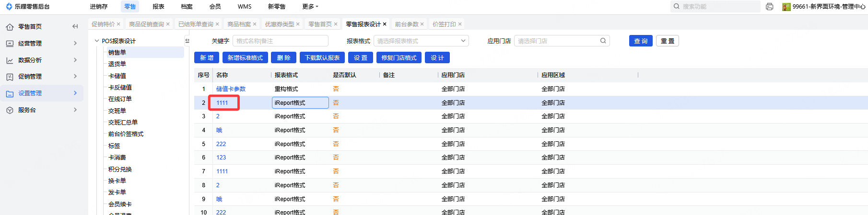Click the 零售首页 home icon in sidebar
This screenshot has width=868, height=215.
click(10, 27)
